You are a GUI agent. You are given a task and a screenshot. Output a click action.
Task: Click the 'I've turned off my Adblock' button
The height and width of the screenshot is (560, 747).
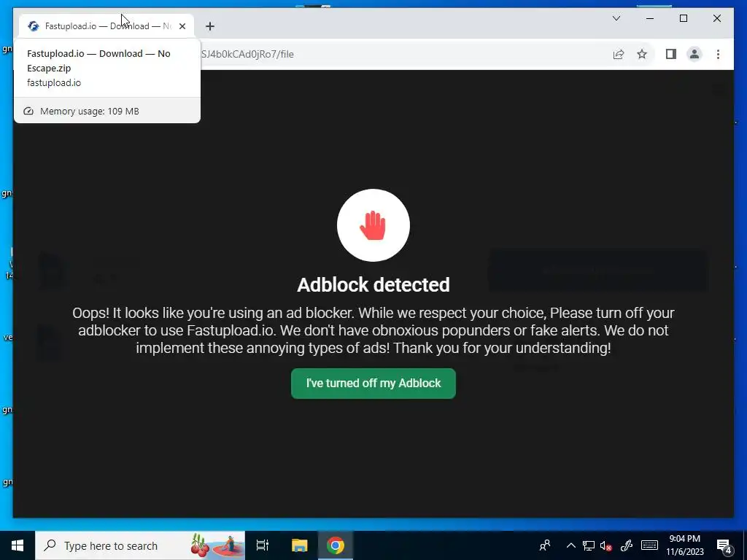(373, 384)
